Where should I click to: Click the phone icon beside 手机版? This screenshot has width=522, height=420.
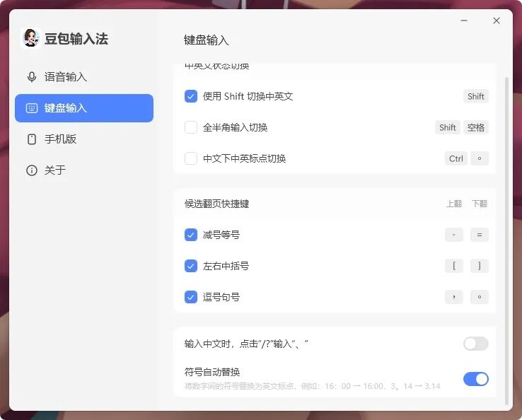[32, 139]
